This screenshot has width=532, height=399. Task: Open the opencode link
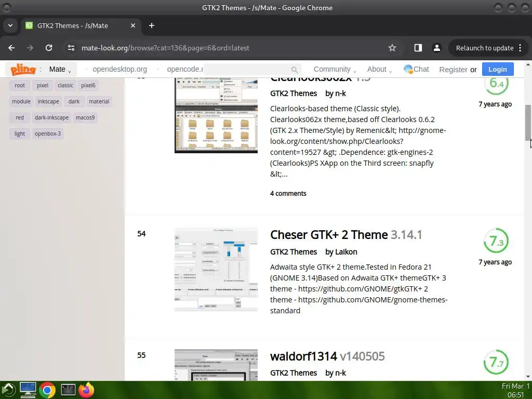coord(184,69)
